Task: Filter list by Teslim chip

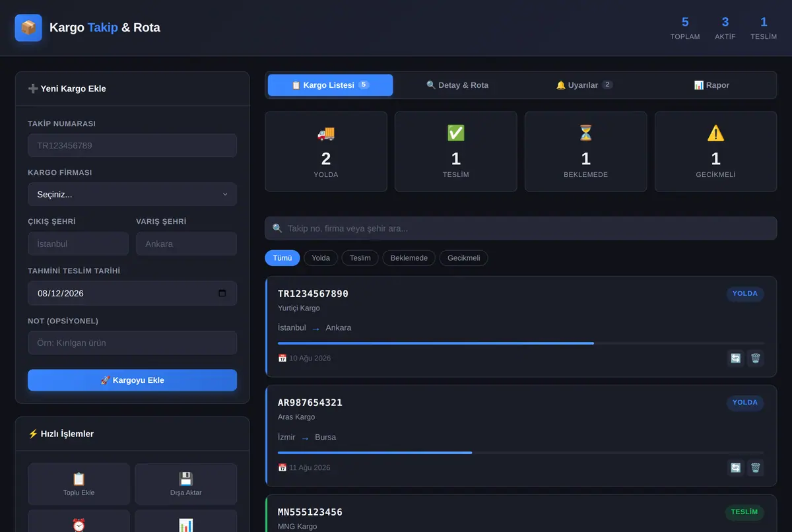Action: 360,258
